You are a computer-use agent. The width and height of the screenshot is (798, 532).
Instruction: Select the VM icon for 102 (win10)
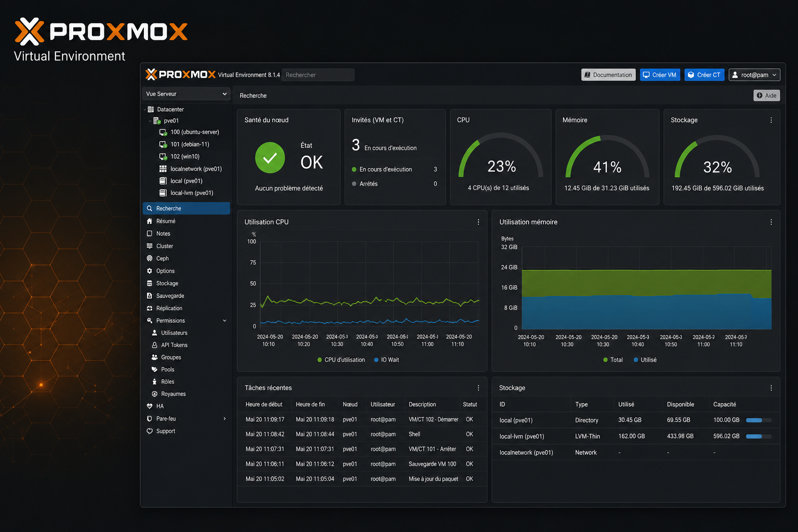pyautogui.click(x=163, y=156)
